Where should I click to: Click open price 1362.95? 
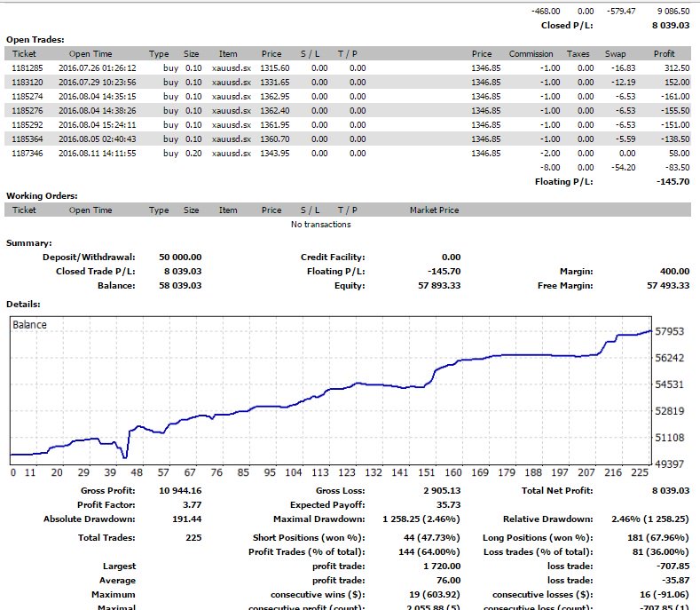pos(275,97)
